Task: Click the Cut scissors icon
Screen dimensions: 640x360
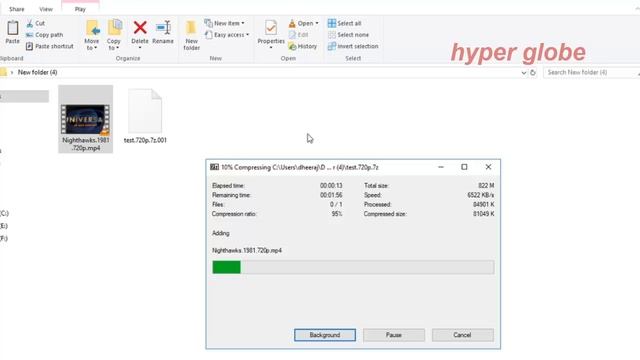Action: click(29, 24)
